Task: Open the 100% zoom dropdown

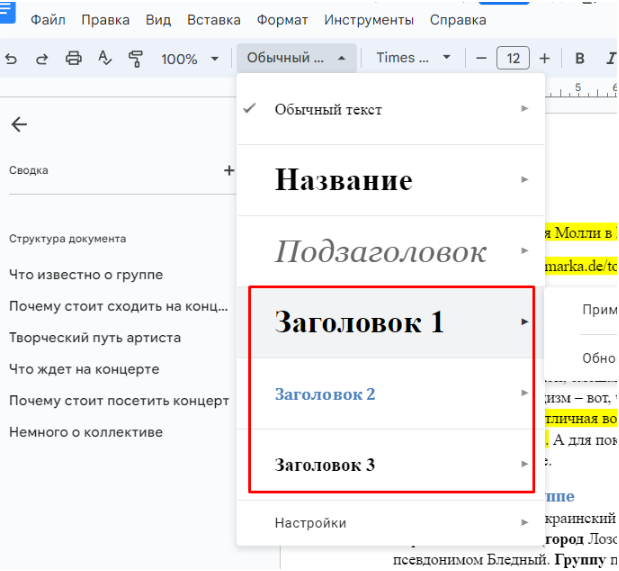Action: tap(189, 59)
